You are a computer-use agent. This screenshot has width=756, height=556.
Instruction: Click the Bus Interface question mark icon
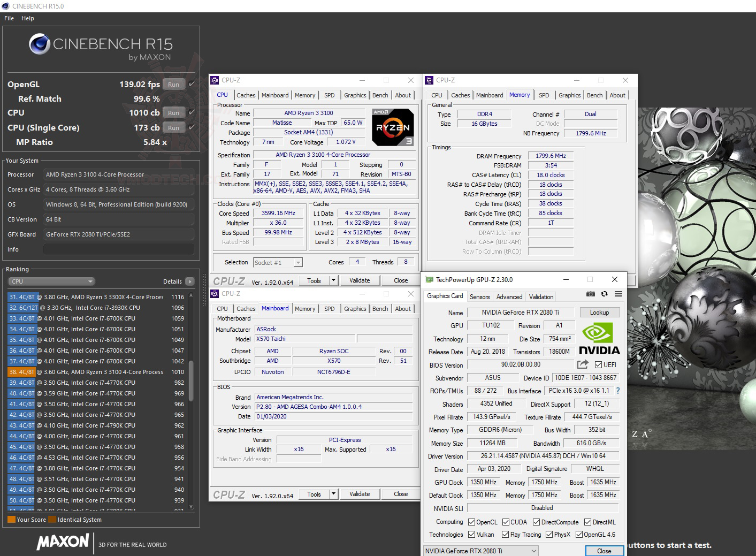coord(618,391)
